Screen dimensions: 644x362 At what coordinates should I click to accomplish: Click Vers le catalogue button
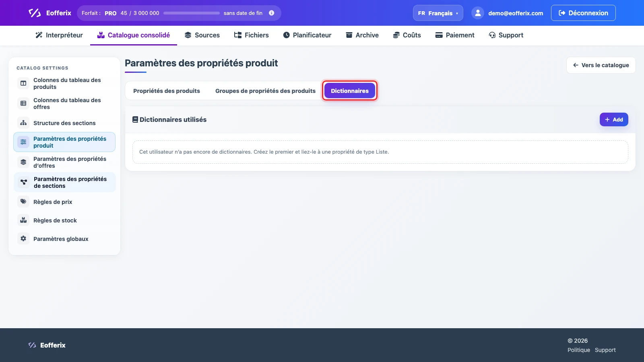601,65
